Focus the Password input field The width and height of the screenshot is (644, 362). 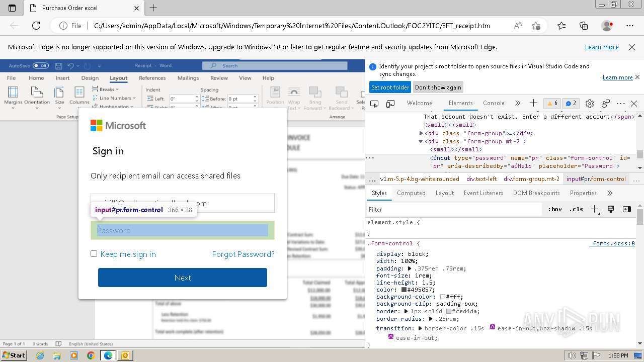point(183,230)
